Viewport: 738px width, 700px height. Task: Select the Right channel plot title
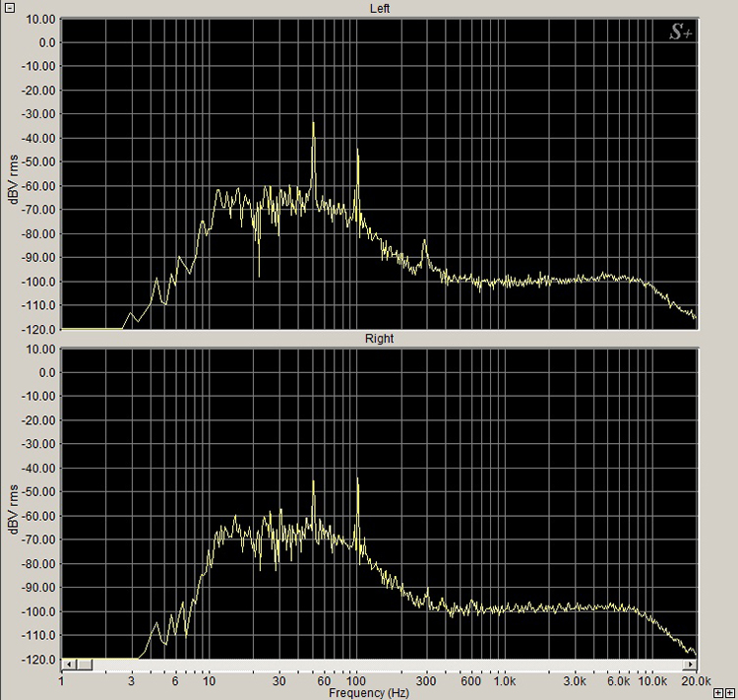379,339
